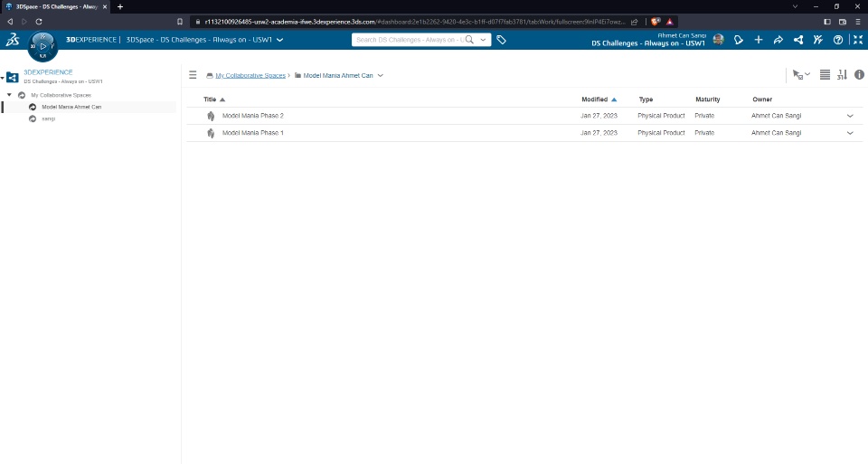Screen dimensions: 868x464
Task: Collapse the 3DEXPERIENCE root tree arrow
Action: [2, 78]
